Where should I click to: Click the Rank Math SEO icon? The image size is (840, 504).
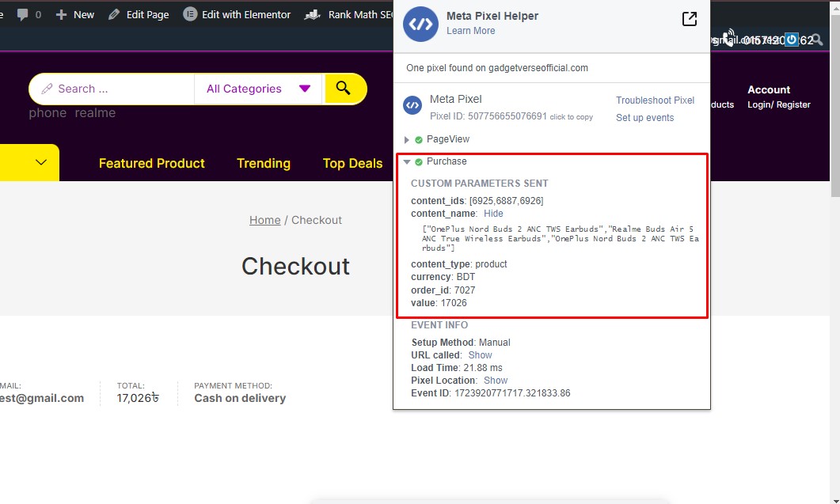tap(313, 14)
